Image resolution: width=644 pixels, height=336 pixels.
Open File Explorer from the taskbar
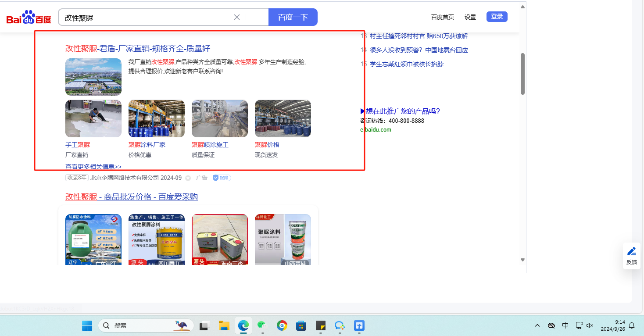point(224,326)
